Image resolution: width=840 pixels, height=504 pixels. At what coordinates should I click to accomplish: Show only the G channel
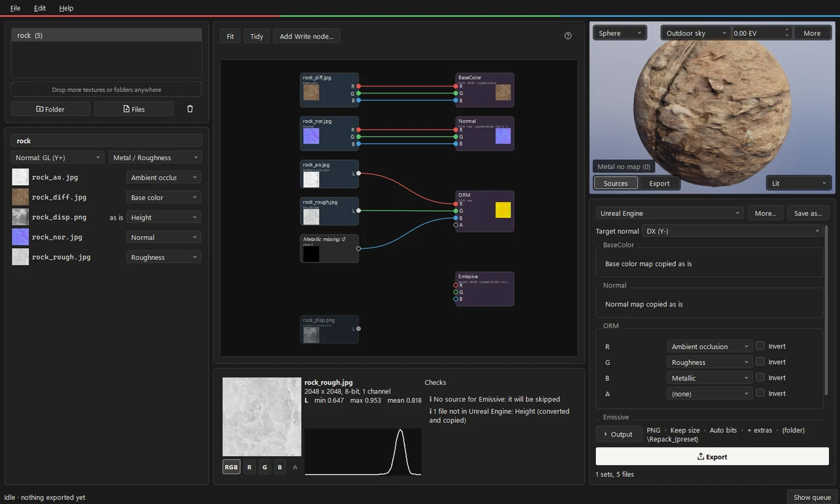264,467
